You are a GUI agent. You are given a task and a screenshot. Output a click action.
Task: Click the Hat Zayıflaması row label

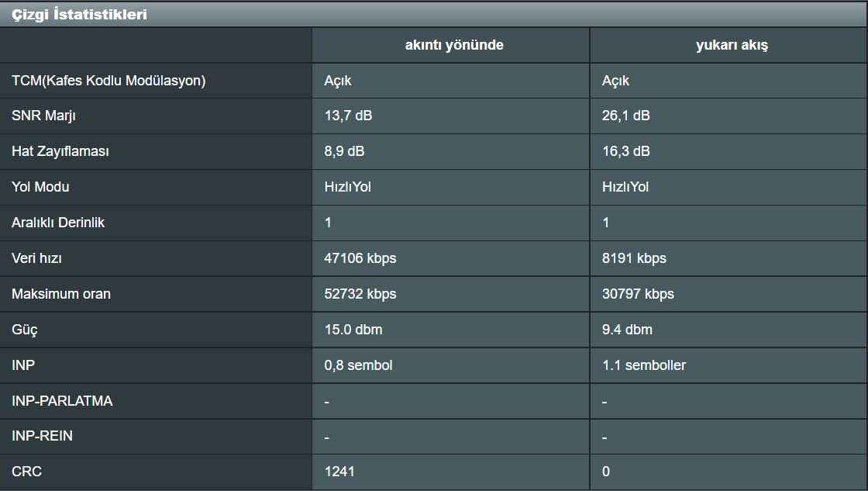tap(60, 152)
